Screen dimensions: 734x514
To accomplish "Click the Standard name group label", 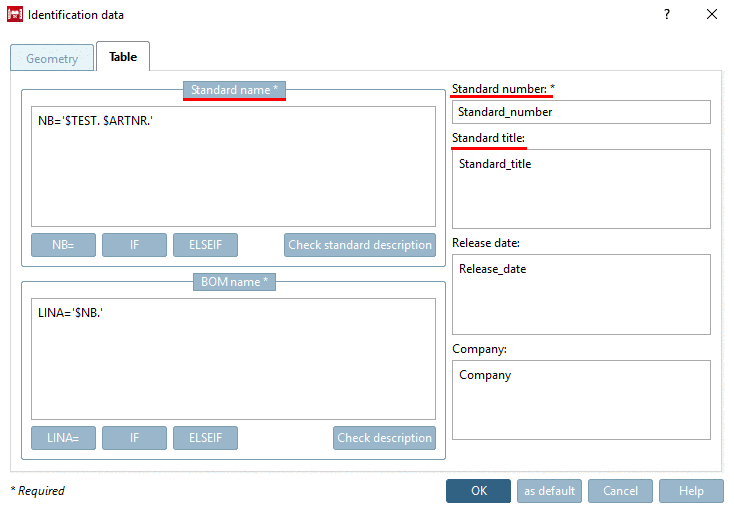I will pyautogui.click(x=234, y=90).
